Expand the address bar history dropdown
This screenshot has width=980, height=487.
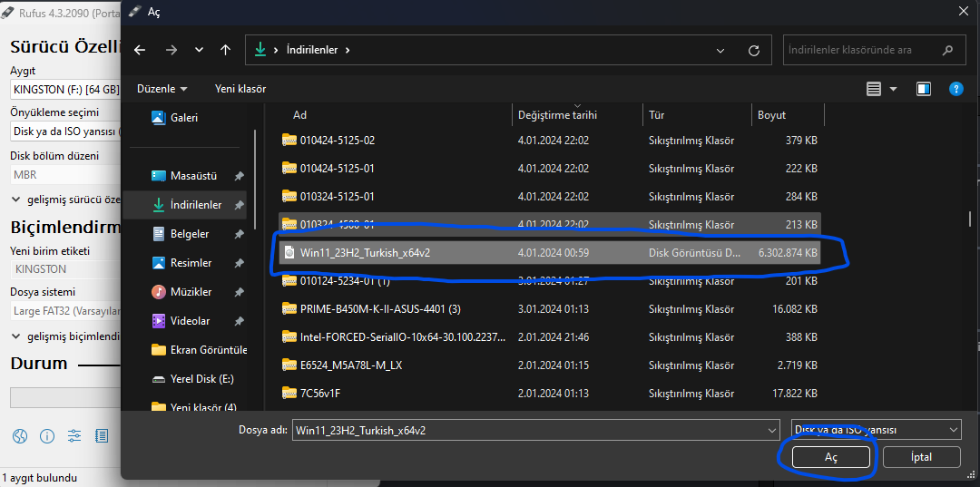(720, 50)
